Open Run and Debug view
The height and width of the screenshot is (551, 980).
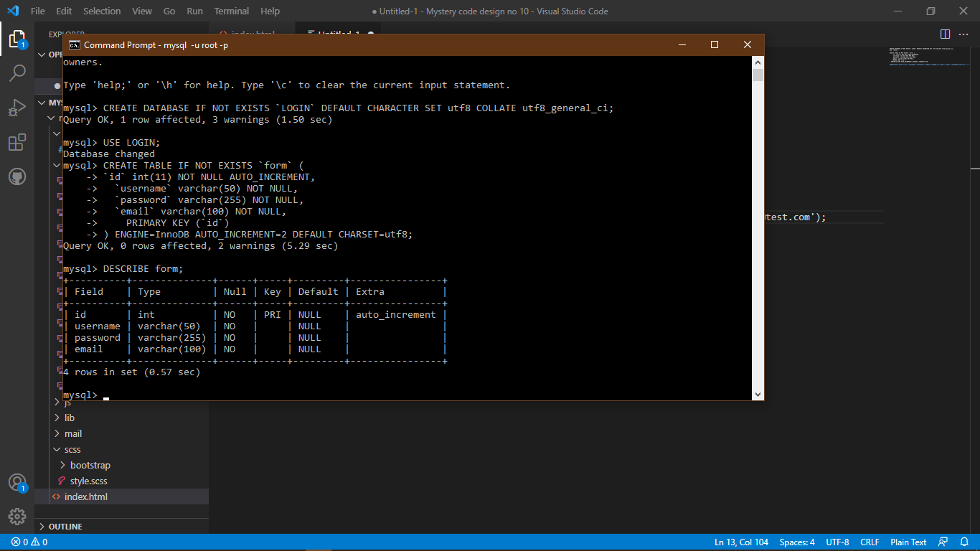pos(17,108)
